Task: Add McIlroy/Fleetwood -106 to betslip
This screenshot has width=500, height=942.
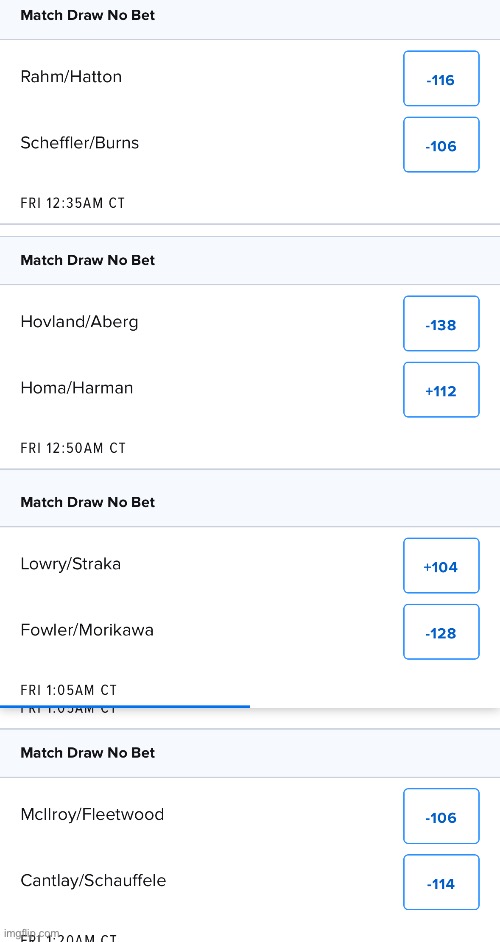Action: click(441, 816)
